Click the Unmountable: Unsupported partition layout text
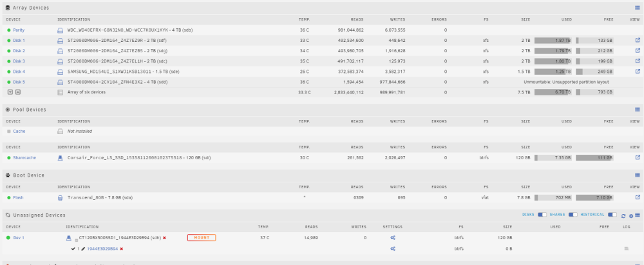 [x=566, y=82]
